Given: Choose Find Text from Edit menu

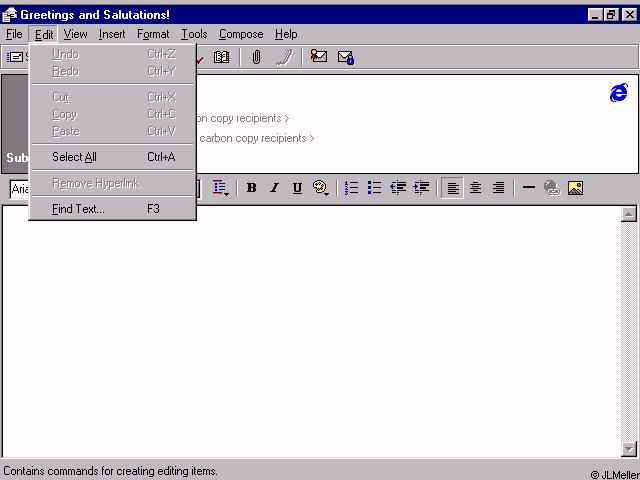Looking at the screenshot, I should pos(113,209).
